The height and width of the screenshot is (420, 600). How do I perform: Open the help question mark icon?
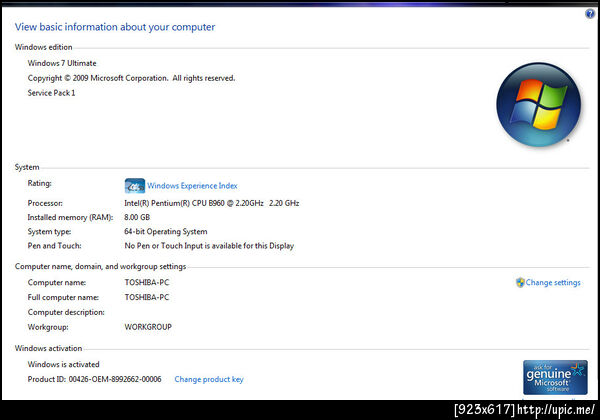tap(590, 14)
